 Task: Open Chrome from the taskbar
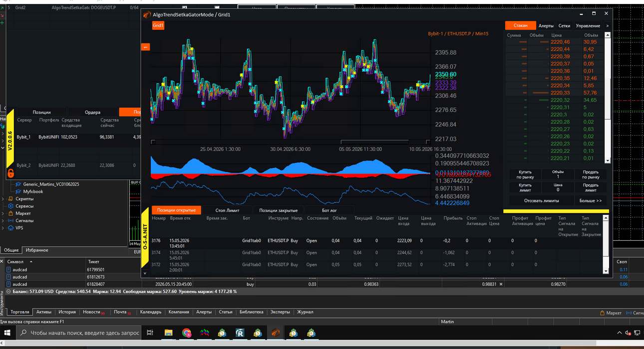pos(187,333)
